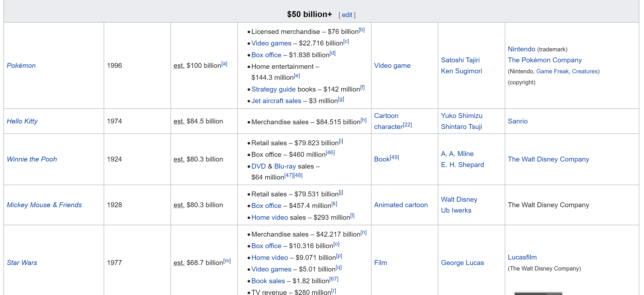Open footnote [f] after $142 million
The height and width of the screenshot is (295, 644).
point(362,87)
